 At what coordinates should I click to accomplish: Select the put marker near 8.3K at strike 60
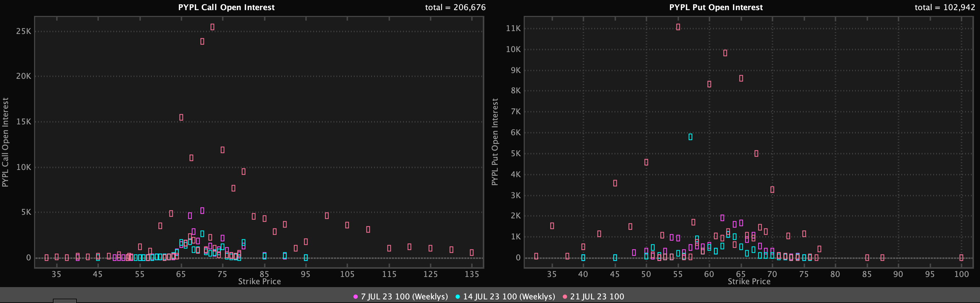coord(709,84)
